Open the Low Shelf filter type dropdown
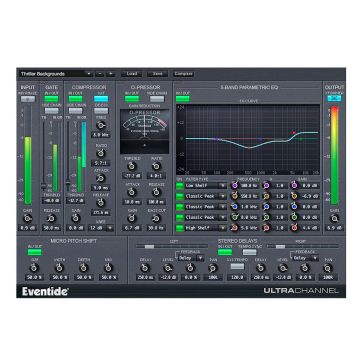This screenshot has height=360, width=360. tap(206, 185)
